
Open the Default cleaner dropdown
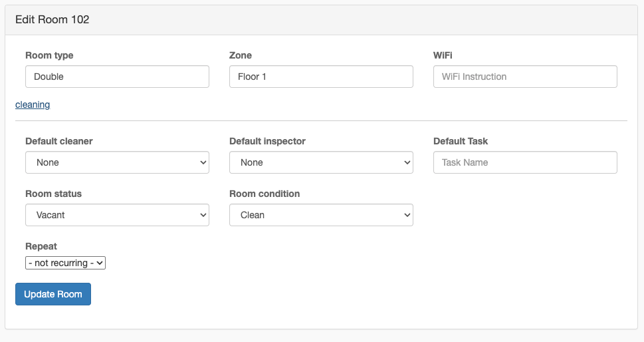click(x=117, y=162)
